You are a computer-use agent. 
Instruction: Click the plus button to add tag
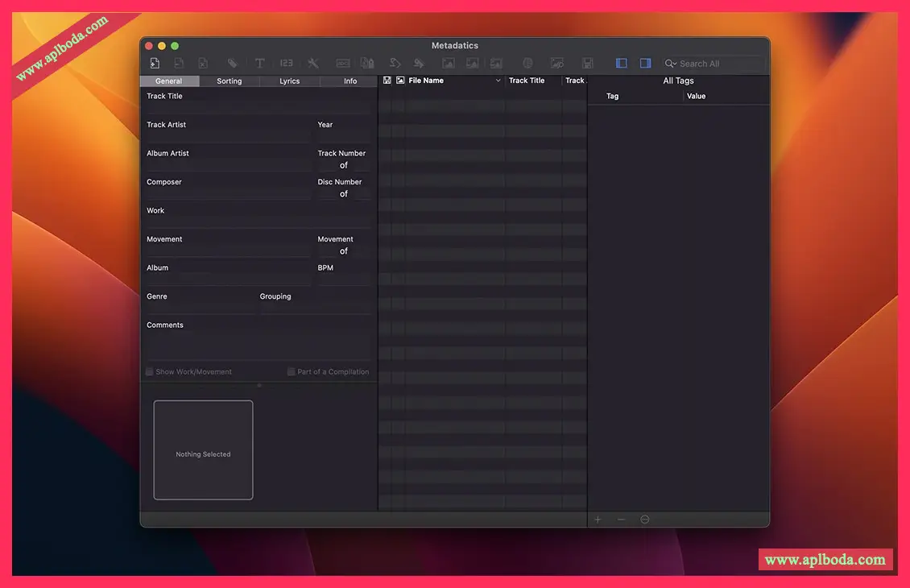(x=598, y=520)
